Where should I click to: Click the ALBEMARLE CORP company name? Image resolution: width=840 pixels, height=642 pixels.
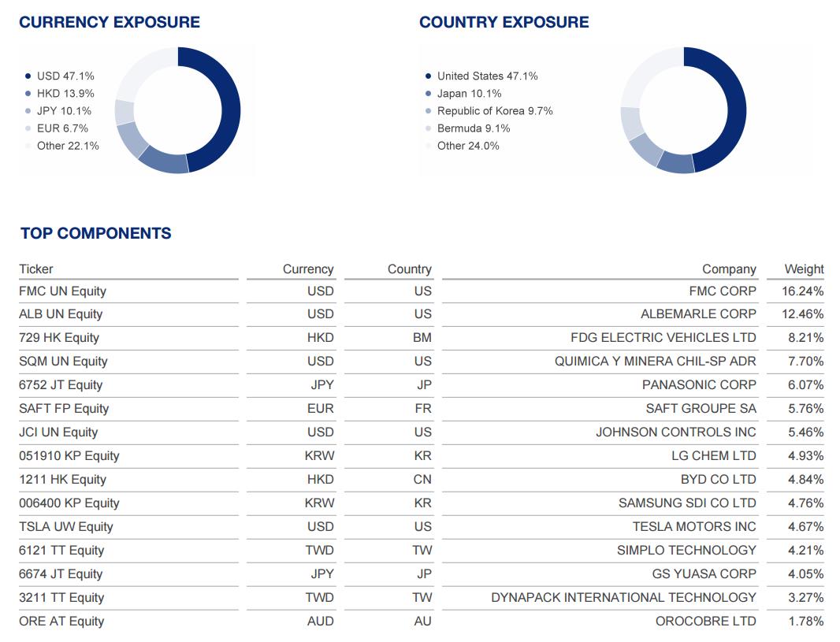coord(699,314)
